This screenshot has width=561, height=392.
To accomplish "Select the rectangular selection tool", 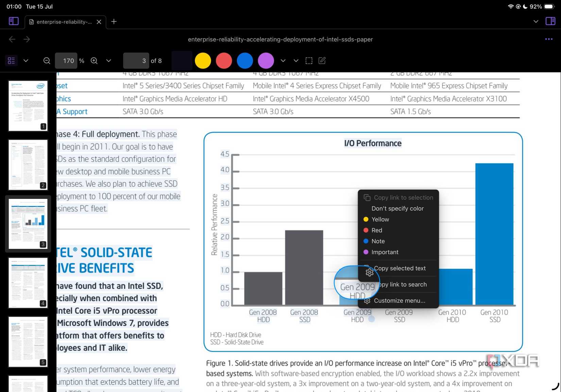I will click(x=309, y=60).
